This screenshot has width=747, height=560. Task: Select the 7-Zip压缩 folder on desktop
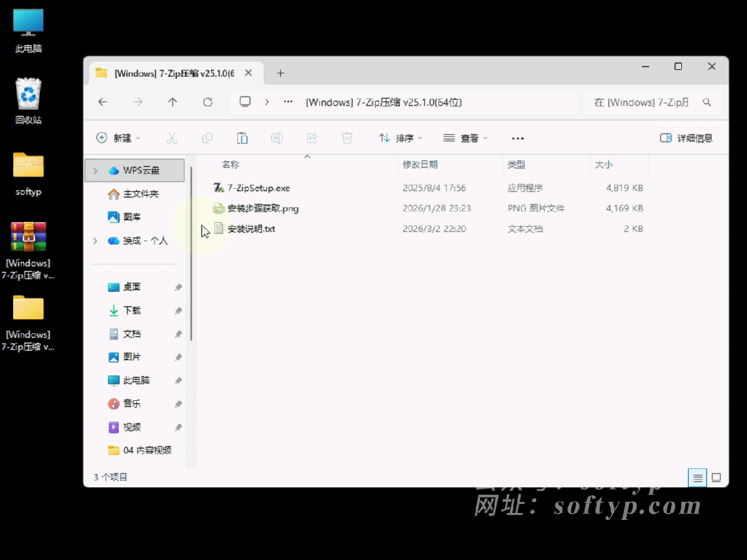tap(28, 323)
